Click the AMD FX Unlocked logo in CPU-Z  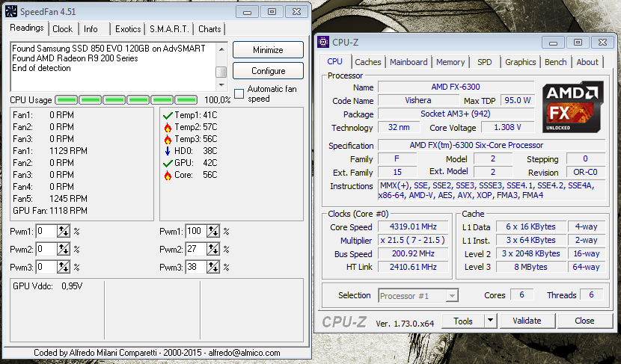[572, 106]
